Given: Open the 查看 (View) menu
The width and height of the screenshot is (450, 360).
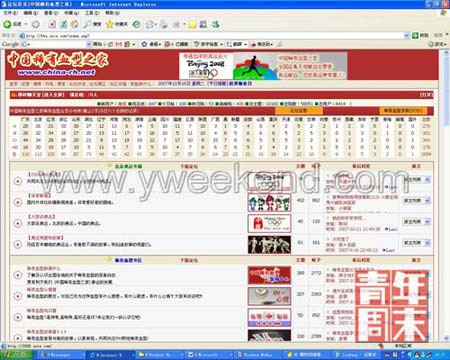Looking at the screenshot, I should [51, 13].
